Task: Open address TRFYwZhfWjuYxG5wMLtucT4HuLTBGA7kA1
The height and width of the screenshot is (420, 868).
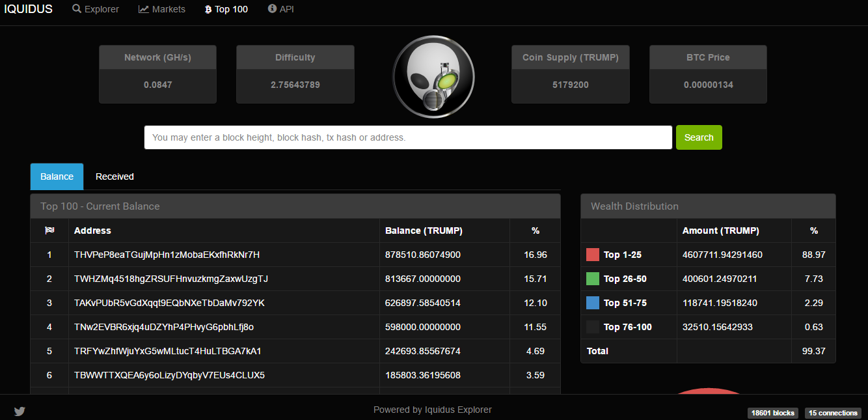Action: (168, 351)
